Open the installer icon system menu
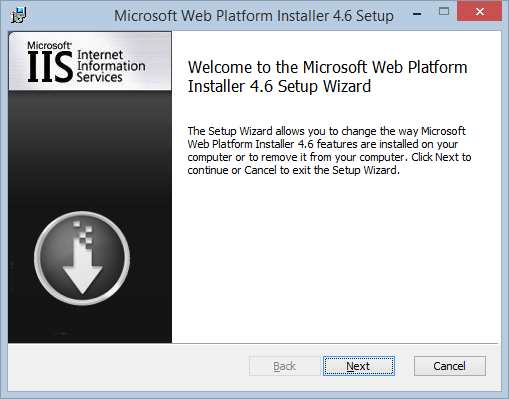The width and height of the screenshot is (509, 399). pyautogui.click(x=18, y=15)
